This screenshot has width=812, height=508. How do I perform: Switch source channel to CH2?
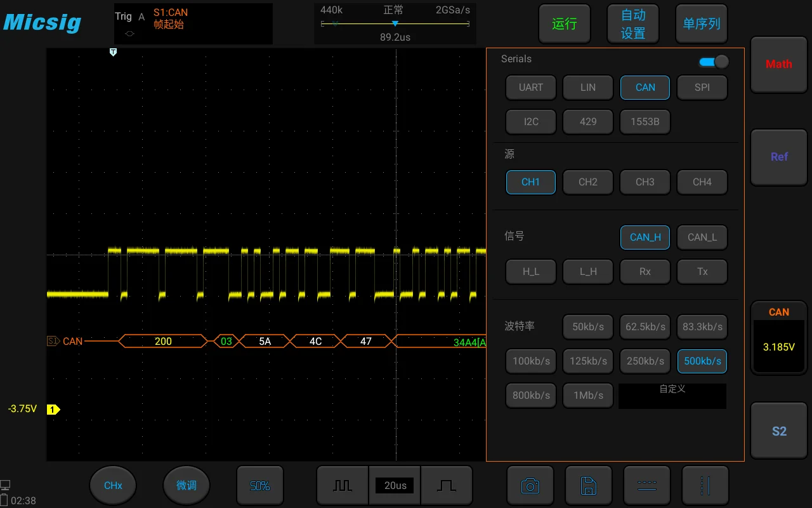click(587, 182)
